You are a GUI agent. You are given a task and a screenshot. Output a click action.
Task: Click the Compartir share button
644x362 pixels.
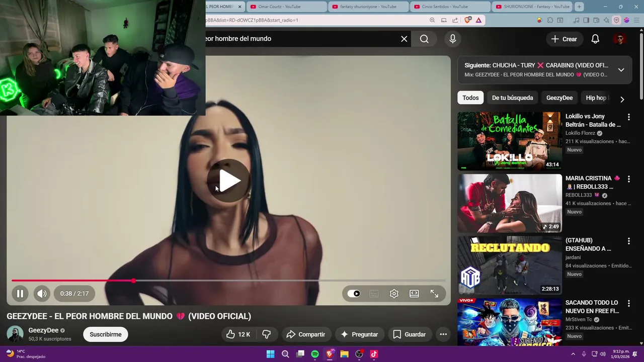click(x=306, y=334)
